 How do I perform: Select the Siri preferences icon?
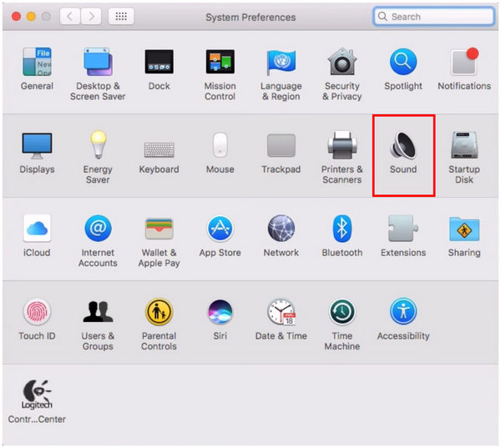[x=220, y=313]
